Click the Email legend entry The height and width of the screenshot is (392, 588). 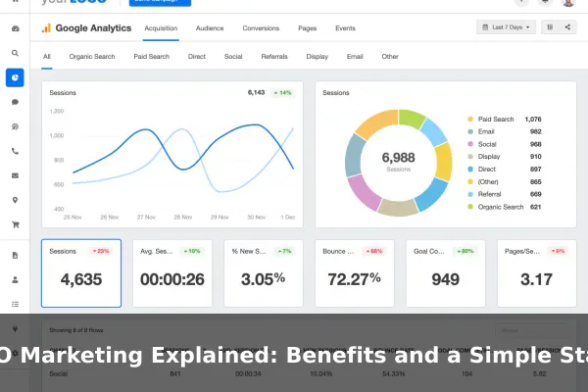[505, 131]
